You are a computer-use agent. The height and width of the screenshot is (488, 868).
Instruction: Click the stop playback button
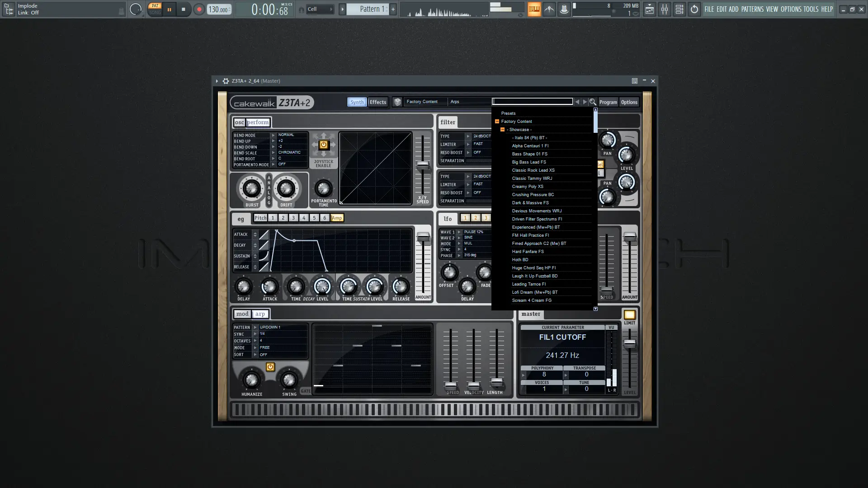click(x=183, y=9)
